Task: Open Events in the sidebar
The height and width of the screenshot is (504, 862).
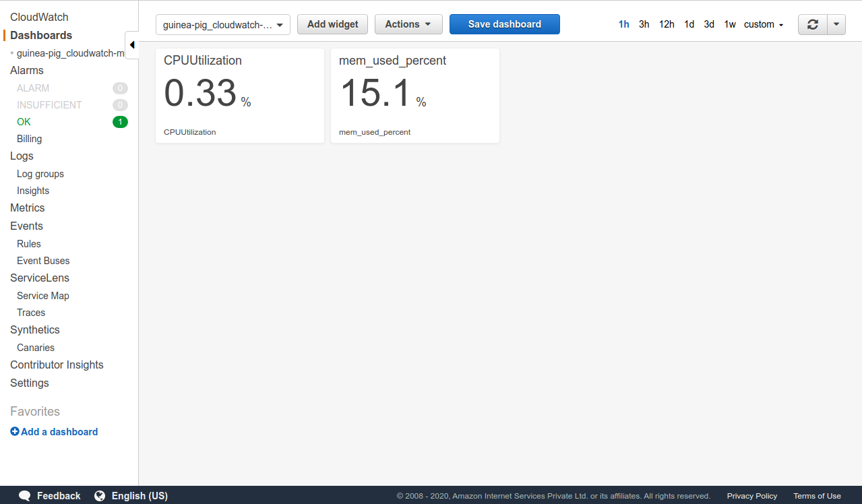Action: (26, 226)
